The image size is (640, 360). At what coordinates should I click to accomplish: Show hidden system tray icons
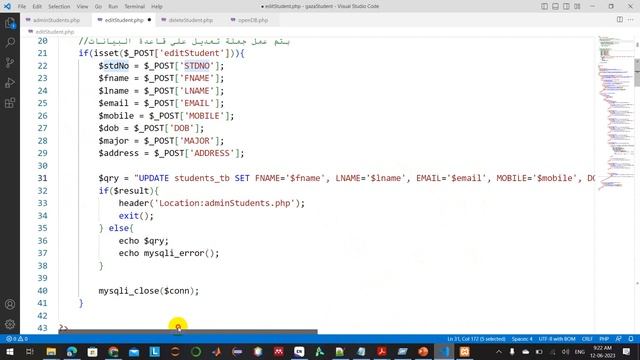(499, 351)
